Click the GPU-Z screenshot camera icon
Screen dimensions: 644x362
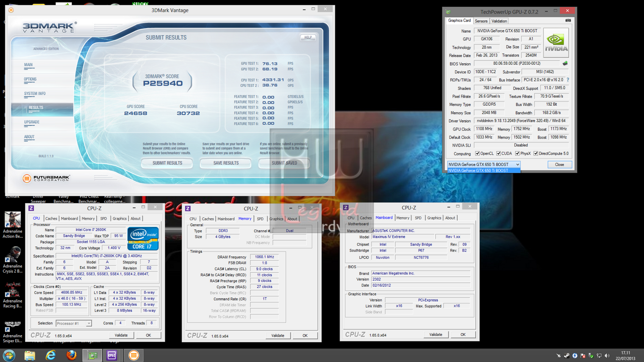coord(568,20)
